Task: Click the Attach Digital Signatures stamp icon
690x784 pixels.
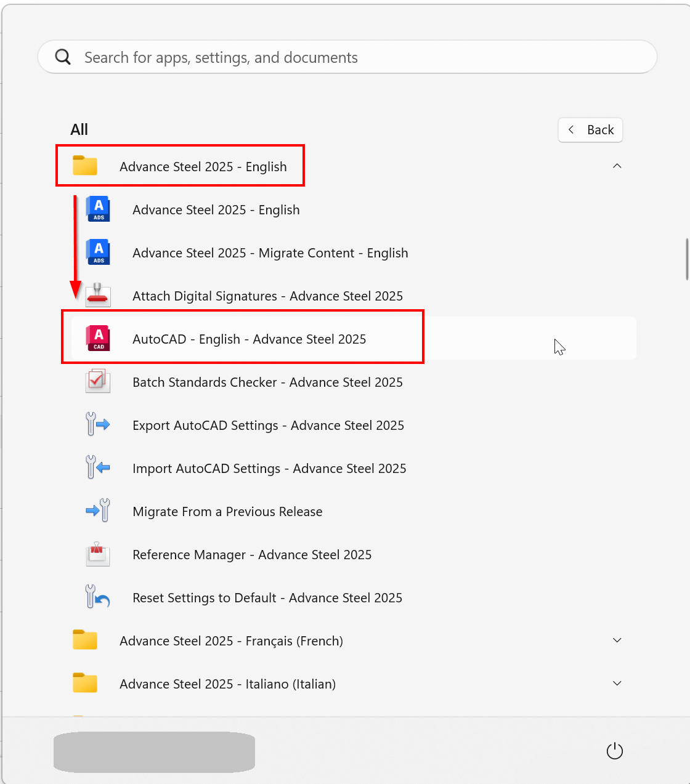Action: pyautogui.click(x=98, y=296)
